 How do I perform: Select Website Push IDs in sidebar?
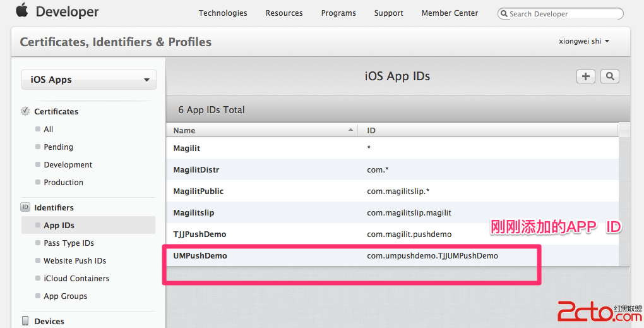coord(75,261)
